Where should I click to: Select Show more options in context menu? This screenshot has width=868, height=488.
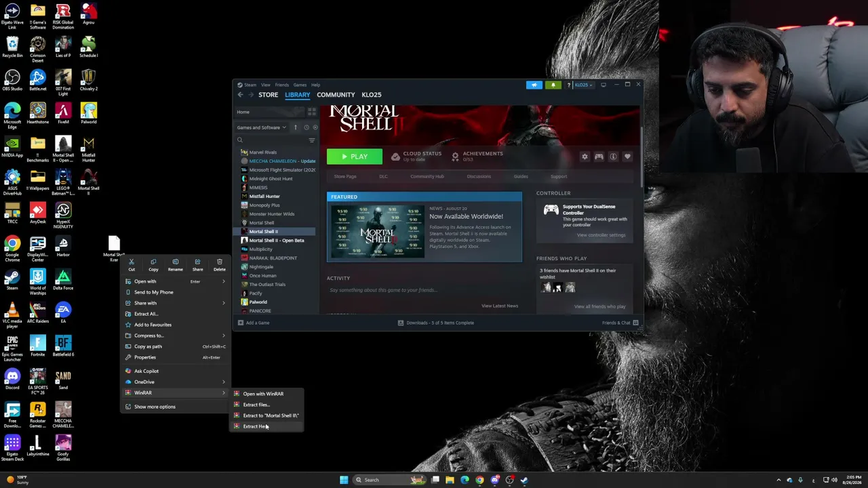(x=175, y=407)
